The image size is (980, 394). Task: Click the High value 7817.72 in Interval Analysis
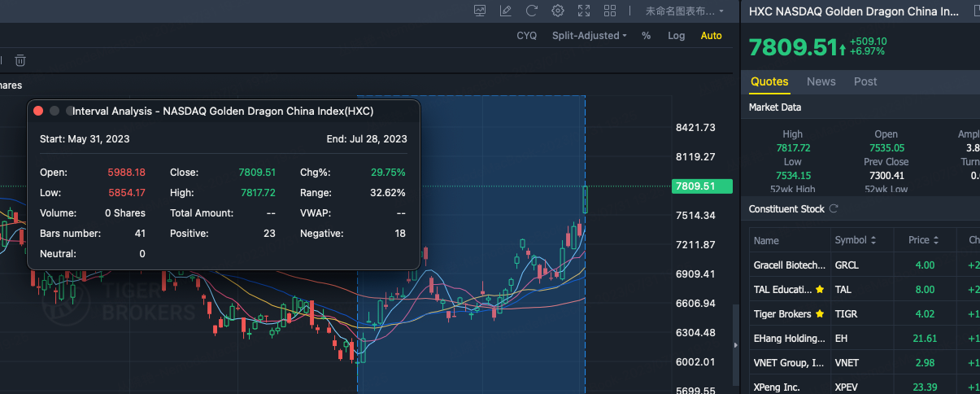pos(257,193)
